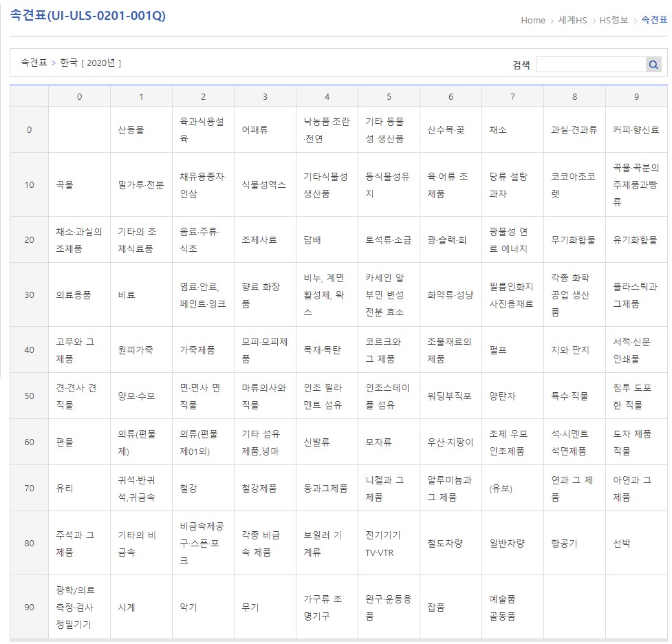The image size is (672, 644).
Task: Select the 커피·향신료 cell
Action: click(636, 130)
